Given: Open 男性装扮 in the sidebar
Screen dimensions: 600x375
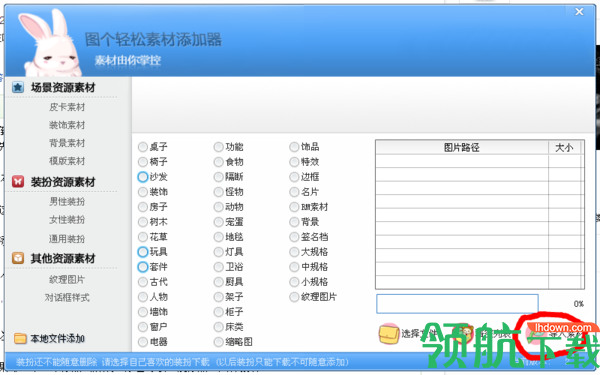Looking at the screenshot, I should (67, 202).
